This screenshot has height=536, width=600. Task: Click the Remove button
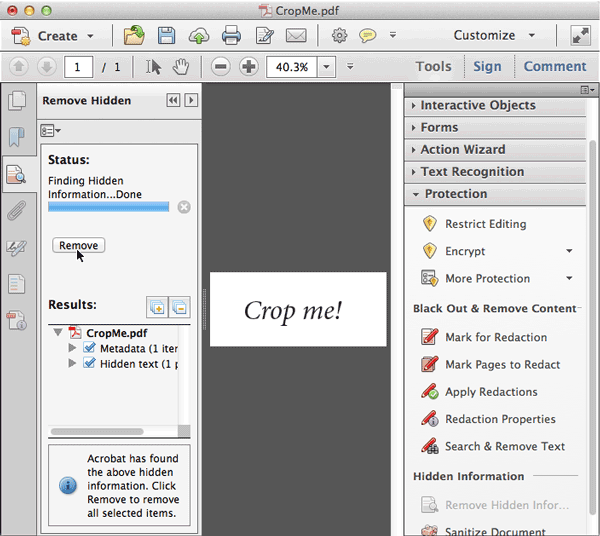[x=78, y=245]
